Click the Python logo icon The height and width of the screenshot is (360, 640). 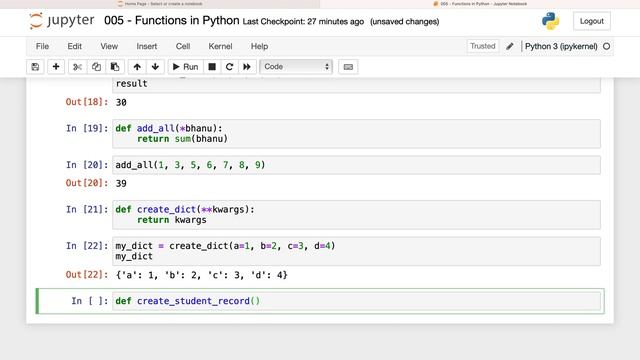(x=550, y=21)
